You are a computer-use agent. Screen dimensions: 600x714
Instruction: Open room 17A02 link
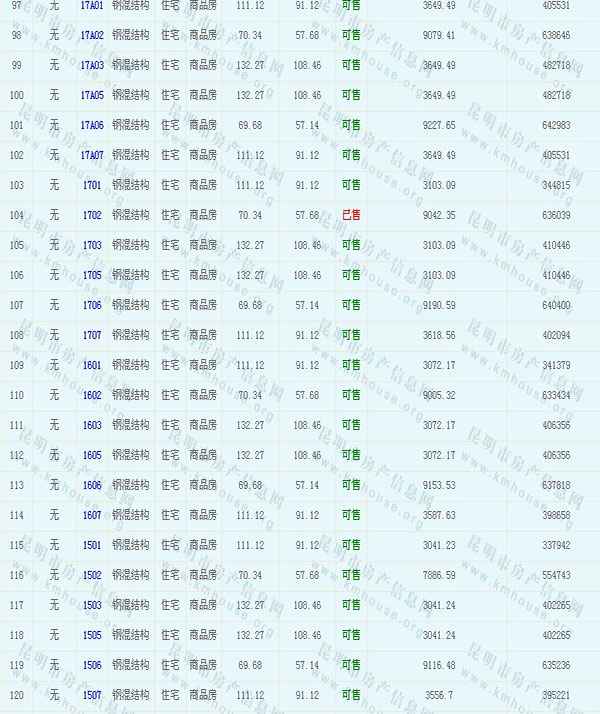click(92, 36)
